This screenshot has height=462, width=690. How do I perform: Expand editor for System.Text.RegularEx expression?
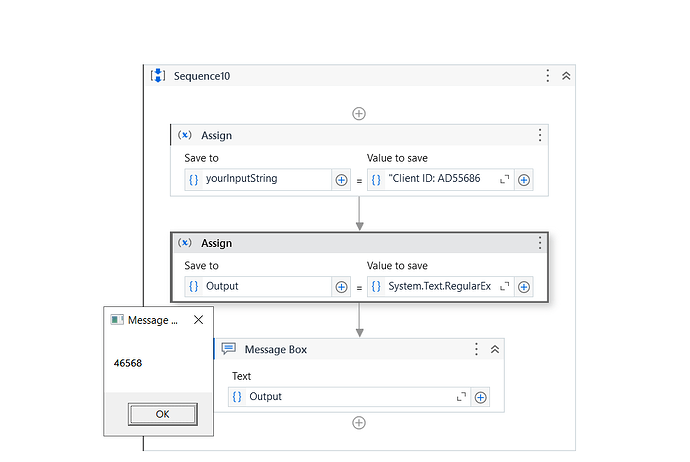click(x=505, y=287)
